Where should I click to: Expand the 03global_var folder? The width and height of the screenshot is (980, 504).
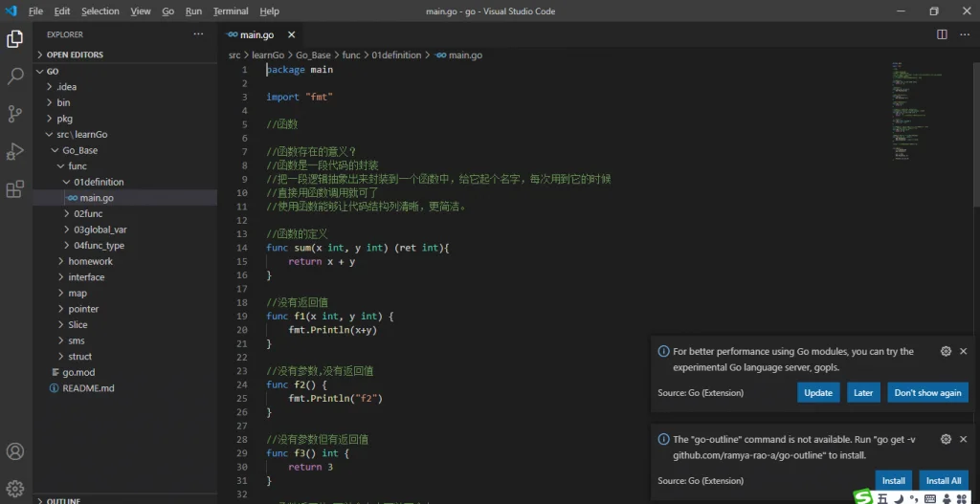tap(125, 230)
